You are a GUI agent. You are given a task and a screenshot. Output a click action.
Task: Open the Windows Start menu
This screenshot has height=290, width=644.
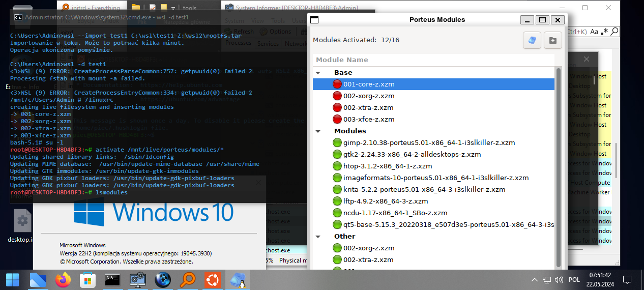pos(12,280)
